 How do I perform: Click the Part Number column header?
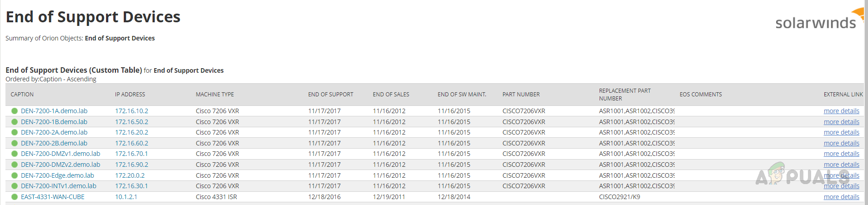point(521,95)
